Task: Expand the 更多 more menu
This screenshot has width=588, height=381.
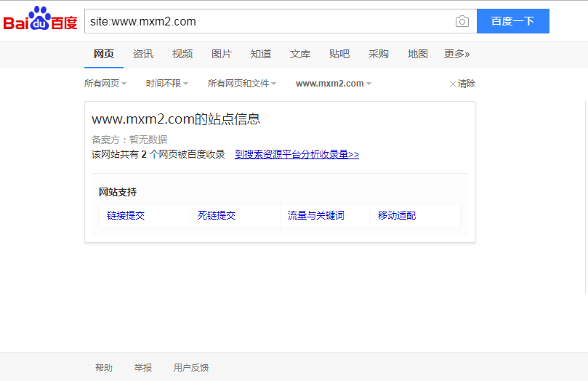Action: click(x=457, y=54)
